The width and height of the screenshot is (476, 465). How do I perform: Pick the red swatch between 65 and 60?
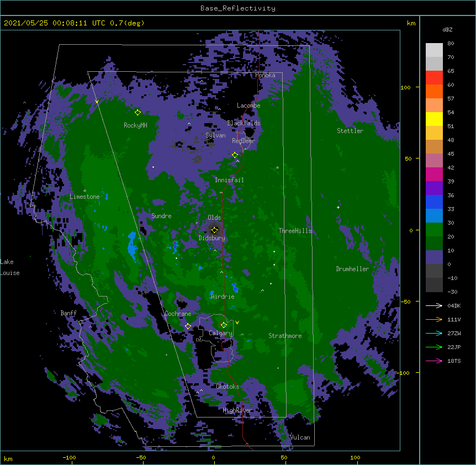coord(434,77)
